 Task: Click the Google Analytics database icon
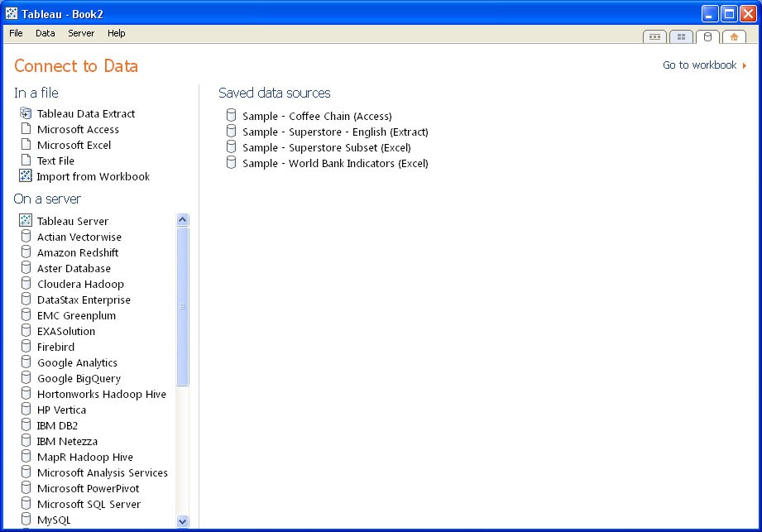pyautogui.click(x=26, y=362)
